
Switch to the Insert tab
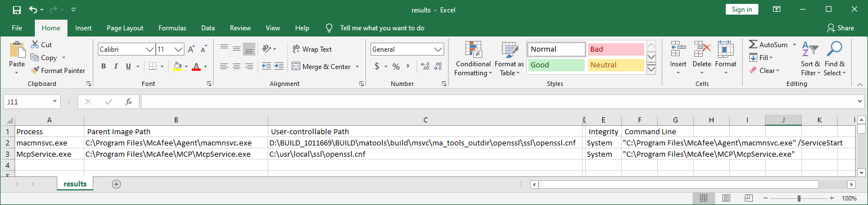click(x=84, y=28)
